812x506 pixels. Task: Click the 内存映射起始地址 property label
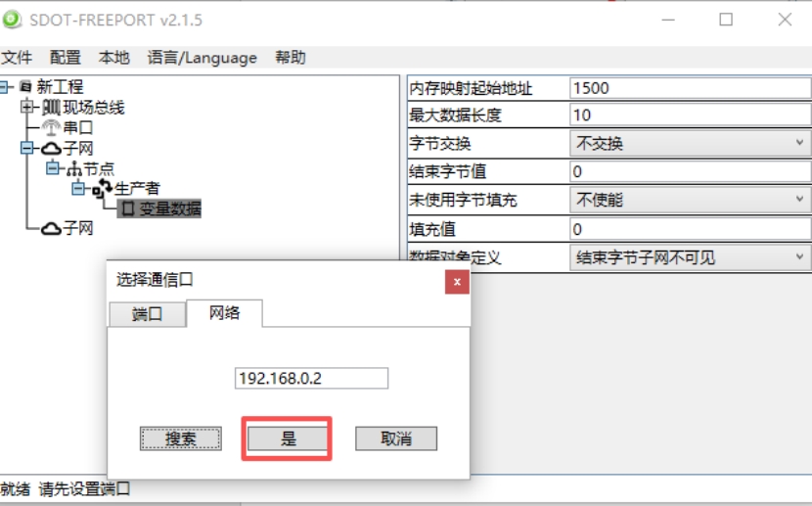(x=471, y=88)
